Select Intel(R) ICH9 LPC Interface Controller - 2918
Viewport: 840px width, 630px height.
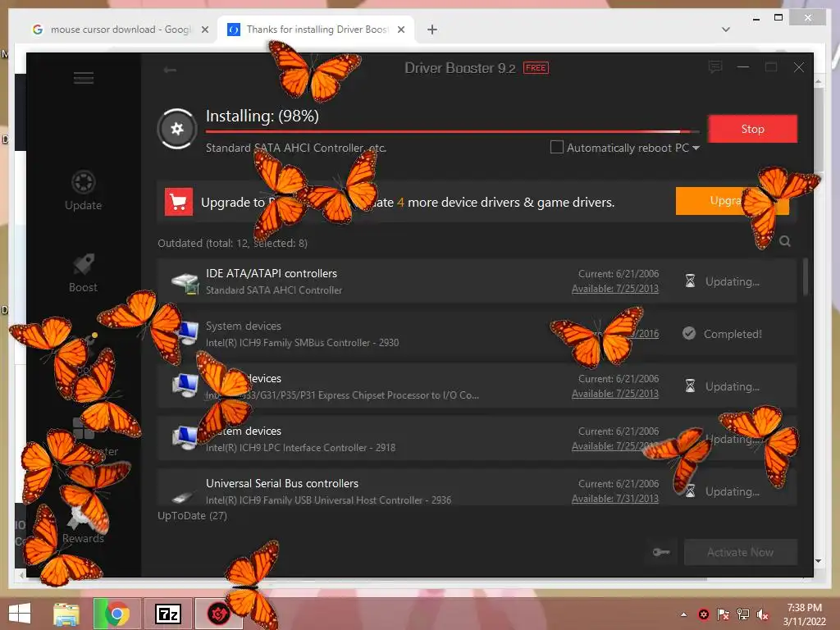pos(300,447)
